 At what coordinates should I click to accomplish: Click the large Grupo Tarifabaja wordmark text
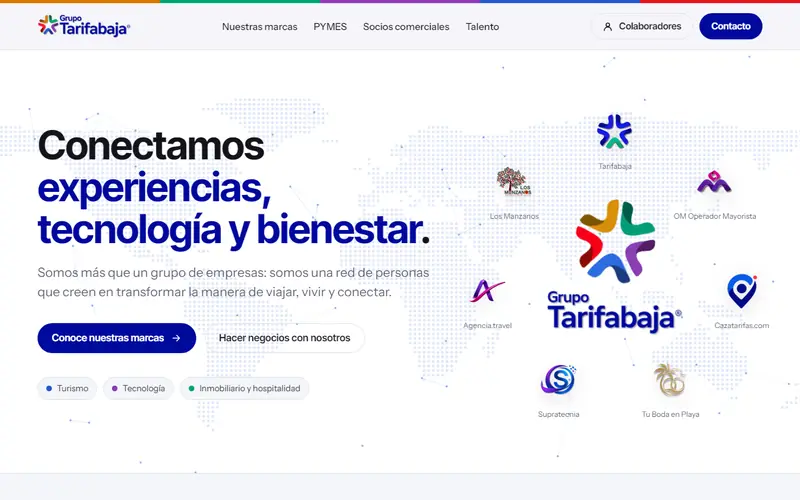(614, 311)
